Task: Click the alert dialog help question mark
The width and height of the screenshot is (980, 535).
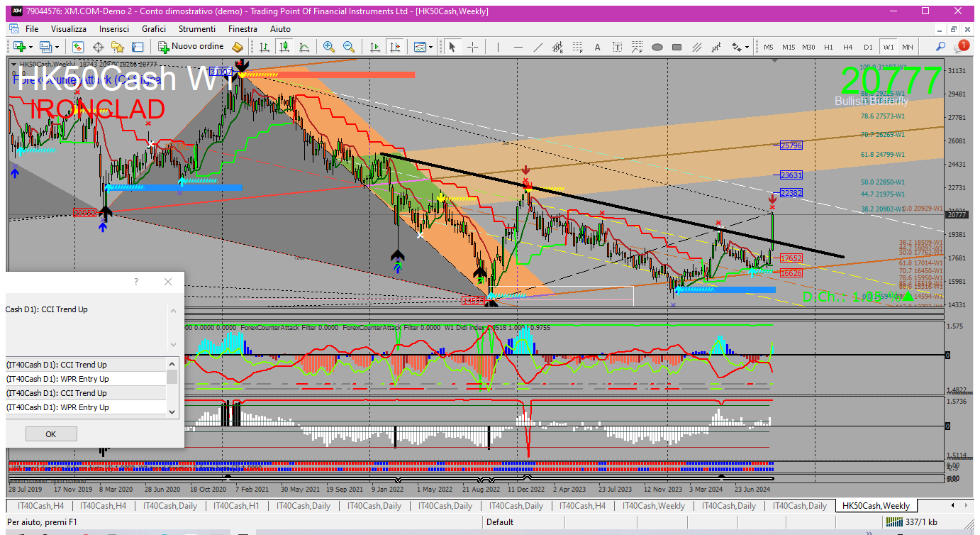Action: click(x=136, y=282)
